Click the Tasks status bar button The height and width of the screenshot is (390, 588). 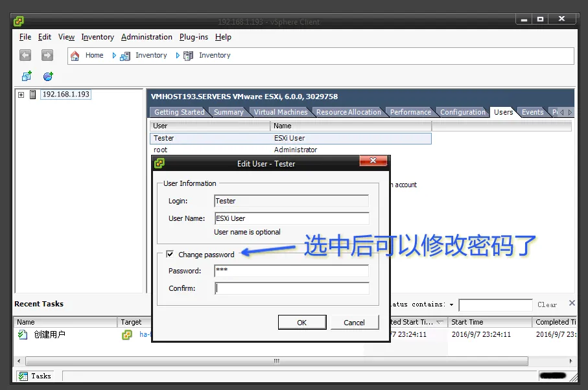[x=34, y=376]
